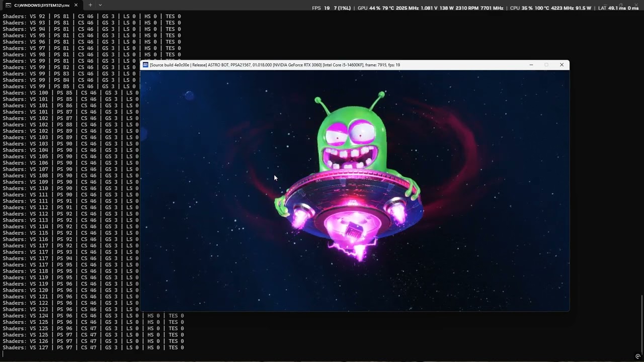Click the terminal line 'Shaders: VS 123 | PS 96'
Image resolution: width=644 pixels, height=362 pixels.
pos(70,309)
